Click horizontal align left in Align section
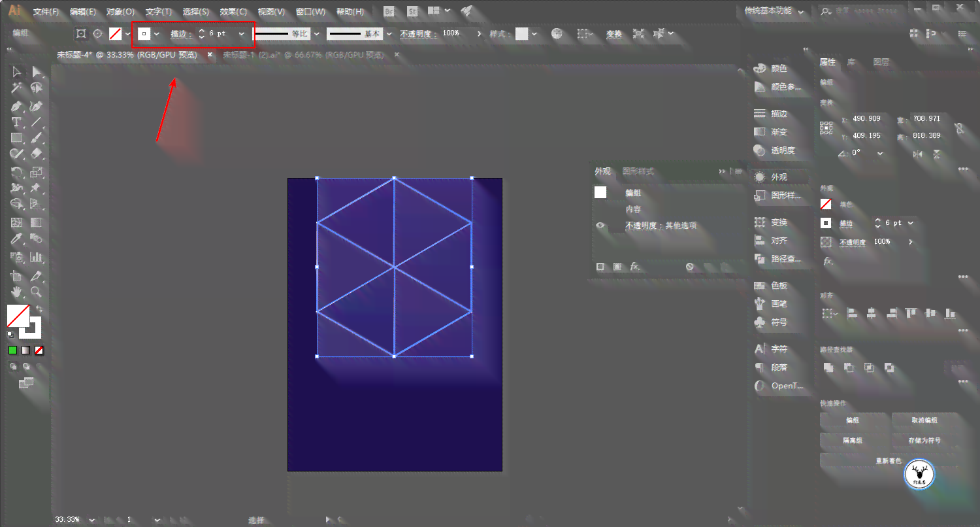 [851, 313]
